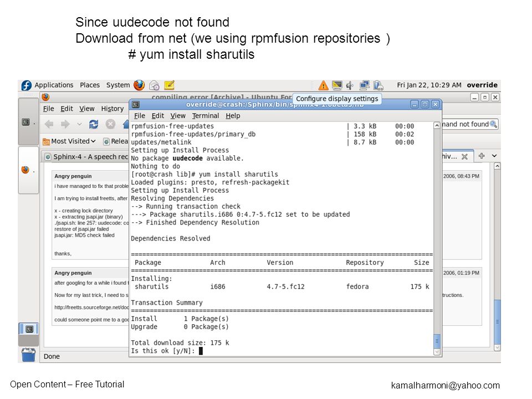Open the Help menu in terminal window
532x399 pixels.
[x=233, y=116]
